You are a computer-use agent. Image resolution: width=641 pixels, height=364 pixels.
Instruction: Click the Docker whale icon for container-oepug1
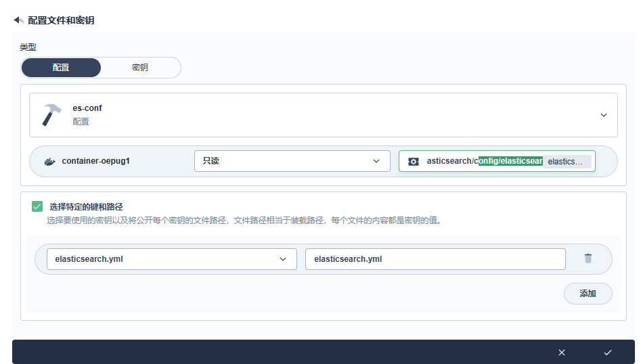tap(49, 162)
